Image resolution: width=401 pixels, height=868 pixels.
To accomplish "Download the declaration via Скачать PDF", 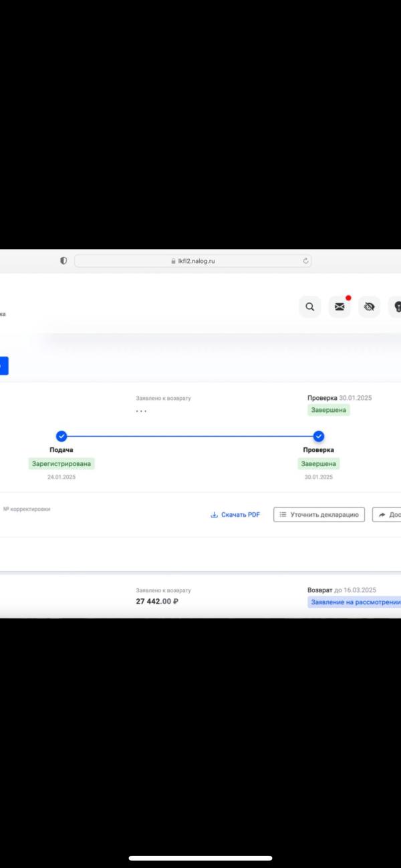I will tap(235, 515).
